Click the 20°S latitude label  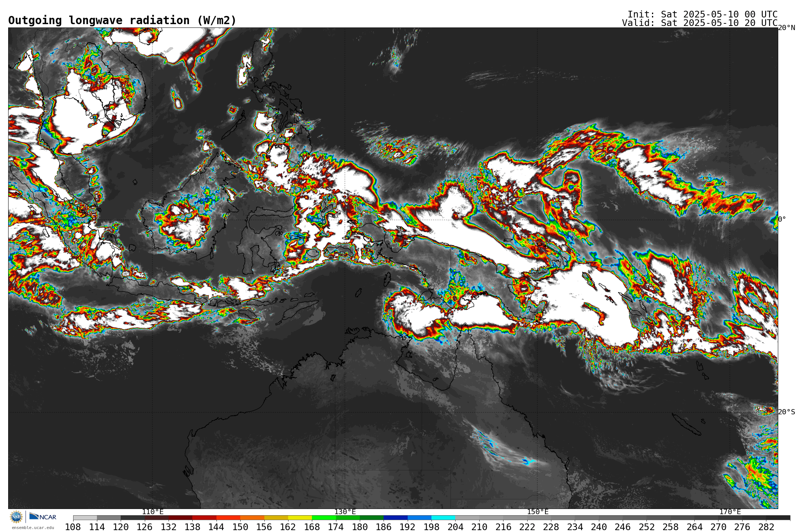pos(786,412)
